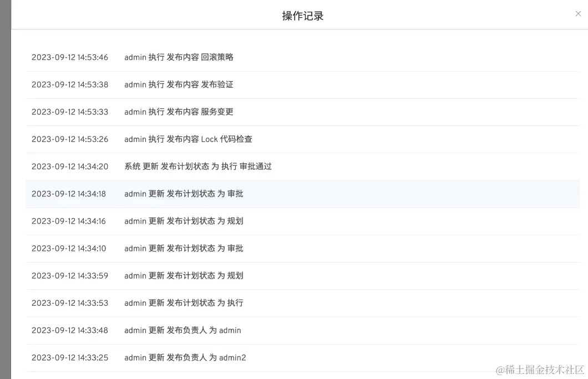Select the log entry '发布负责人 为 admin'
Image resolution: width=588 pixels, height=379 pixels.
tap(183, 331)
